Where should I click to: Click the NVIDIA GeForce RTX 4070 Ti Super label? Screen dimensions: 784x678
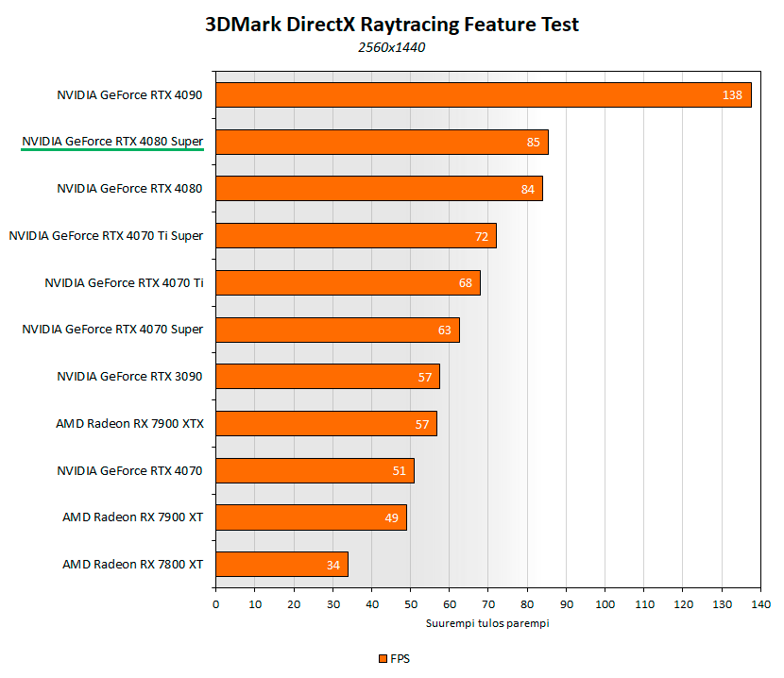coord(106,235)
